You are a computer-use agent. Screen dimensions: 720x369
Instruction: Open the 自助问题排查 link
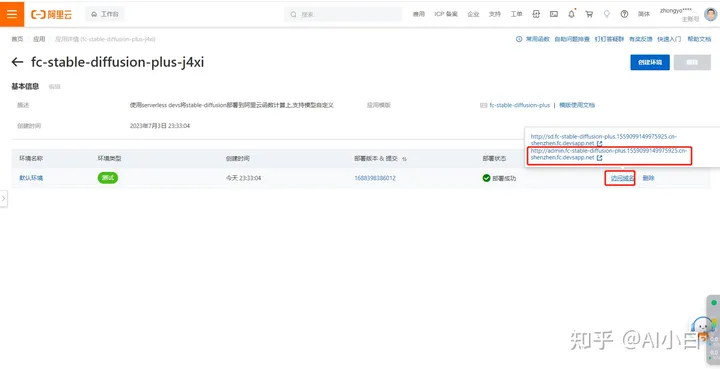click(572, 39)
